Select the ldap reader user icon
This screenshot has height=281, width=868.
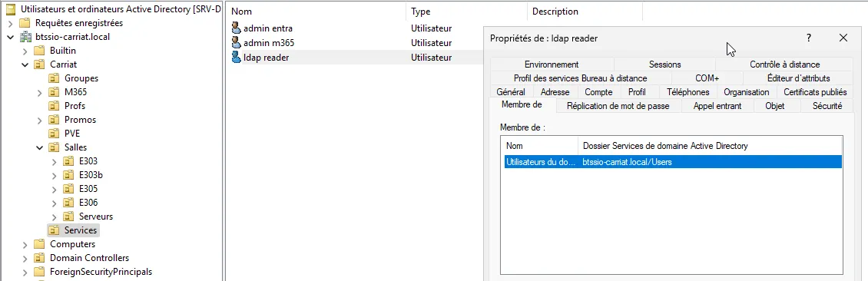click(237, 57)
